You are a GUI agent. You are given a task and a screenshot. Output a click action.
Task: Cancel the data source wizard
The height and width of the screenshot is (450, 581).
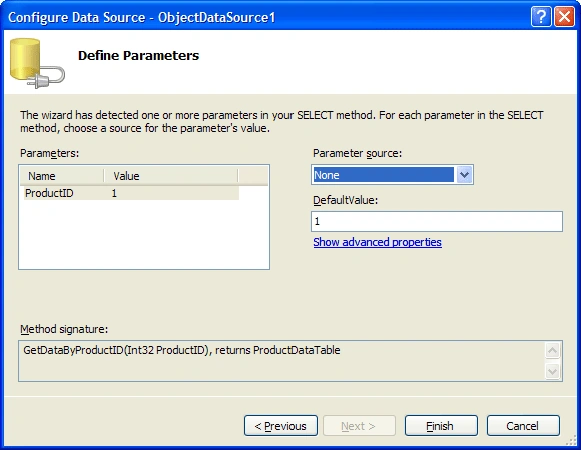(523, 426)
